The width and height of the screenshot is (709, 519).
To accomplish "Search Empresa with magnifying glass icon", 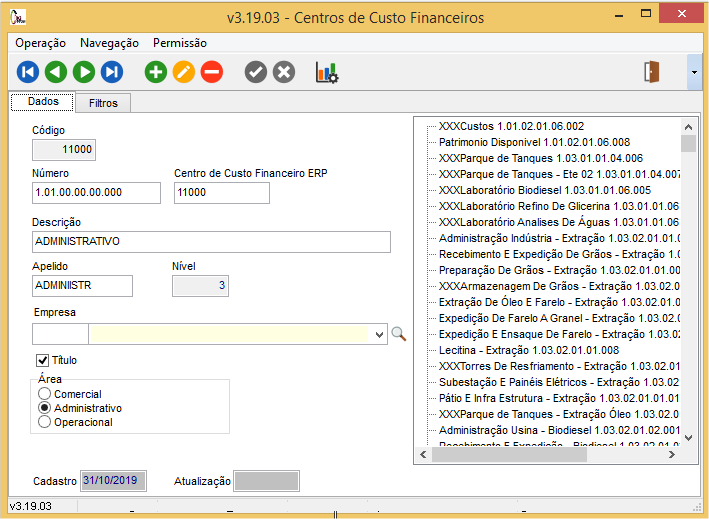I will click(x=398, y=334).
